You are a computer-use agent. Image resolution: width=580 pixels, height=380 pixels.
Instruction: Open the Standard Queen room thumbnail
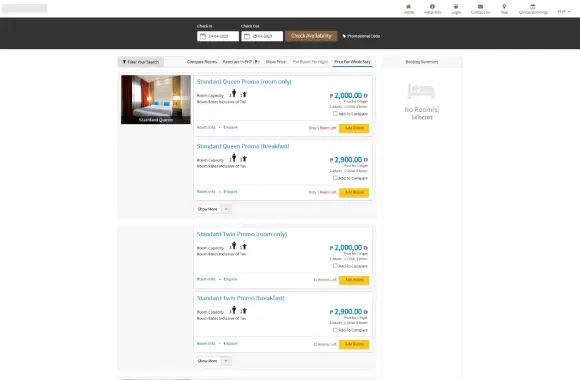tap(156, 100)
